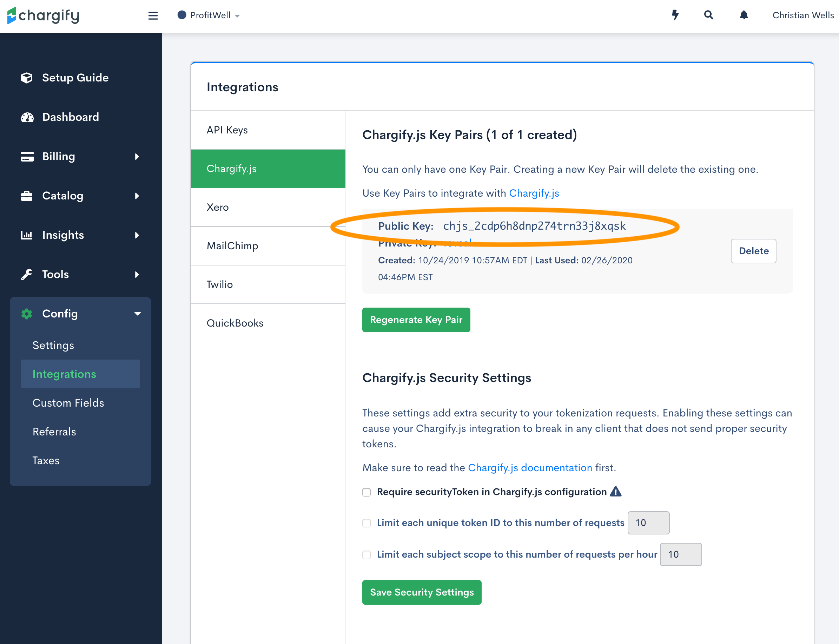Screen dimensions: 839x644
Task: Expand the Catalog submenu arrow
Action: click(137, 196)
